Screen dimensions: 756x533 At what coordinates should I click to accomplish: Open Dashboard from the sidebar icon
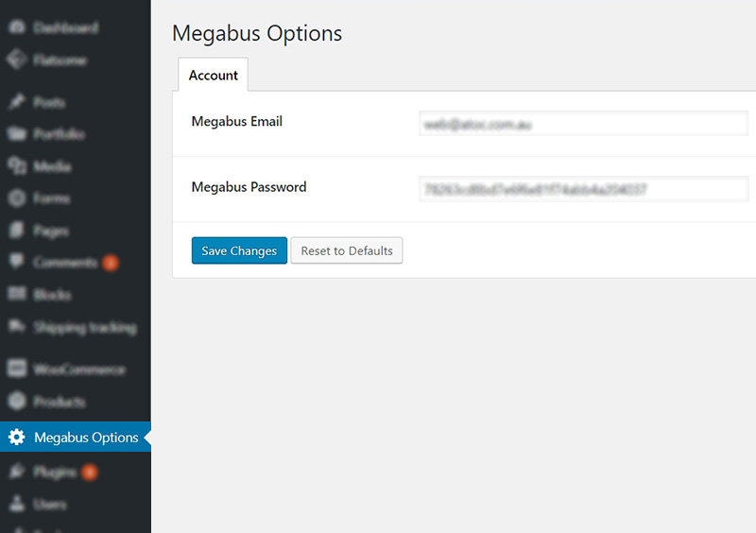(x=17, y=27)
